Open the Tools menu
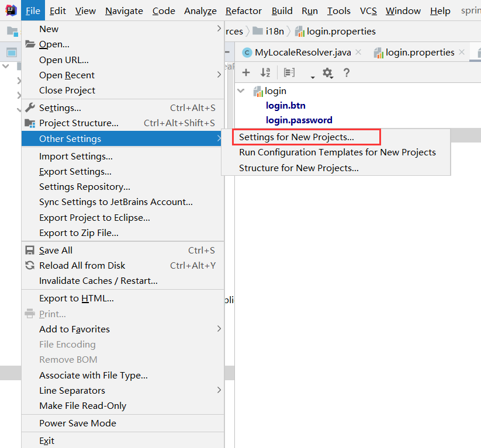The image size is (481, 448). [x=338, y=11]
